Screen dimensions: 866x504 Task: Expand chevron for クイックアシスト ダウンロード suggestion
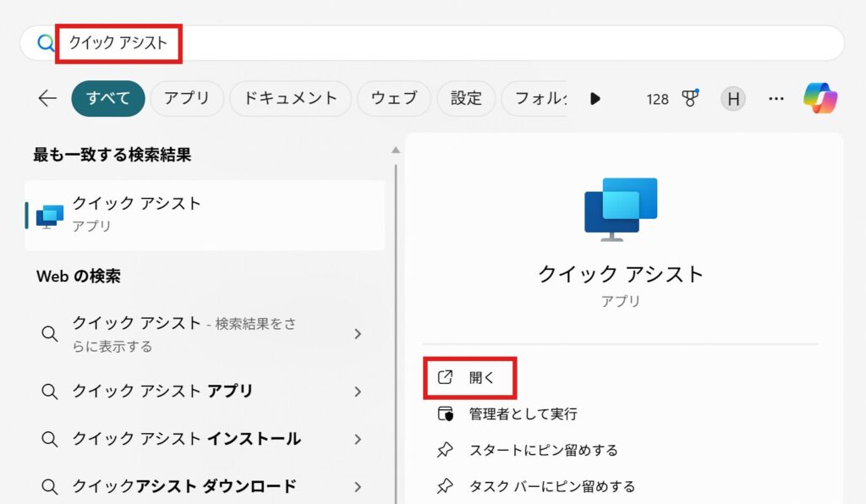click(x=358, y=487)
